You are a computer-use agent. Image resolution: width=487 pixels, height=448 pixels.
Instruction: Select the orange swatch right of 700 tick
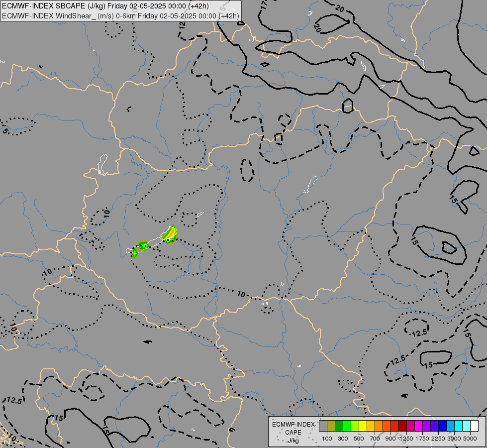tap(379, 426)
